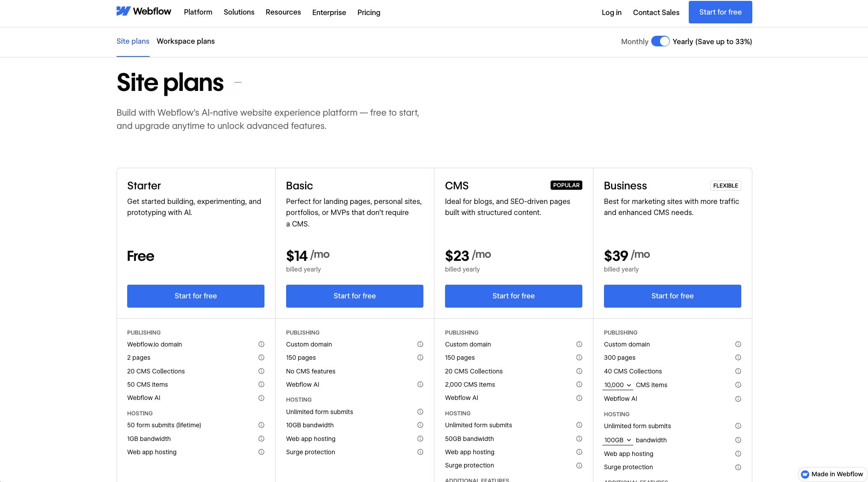Open the Resources menu in navigation
Screen dimensions: 868x482
pos(283,12)
